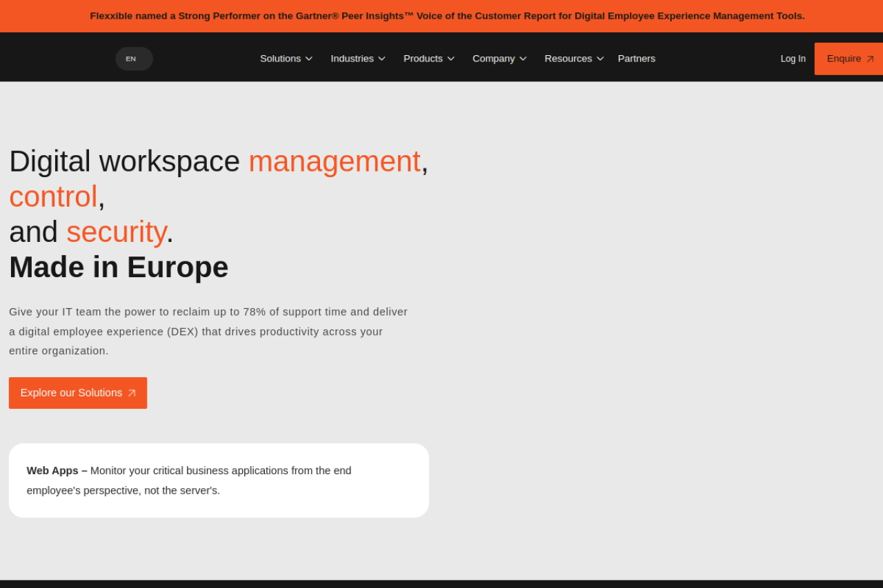Viewport: 883px width, 588px height.
Task: Go to the Partners page
Action: pos(636,59)
